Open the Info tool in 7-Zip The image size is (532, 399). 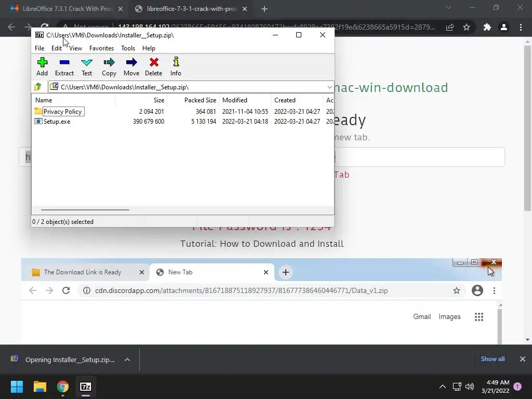coord(176,66)
